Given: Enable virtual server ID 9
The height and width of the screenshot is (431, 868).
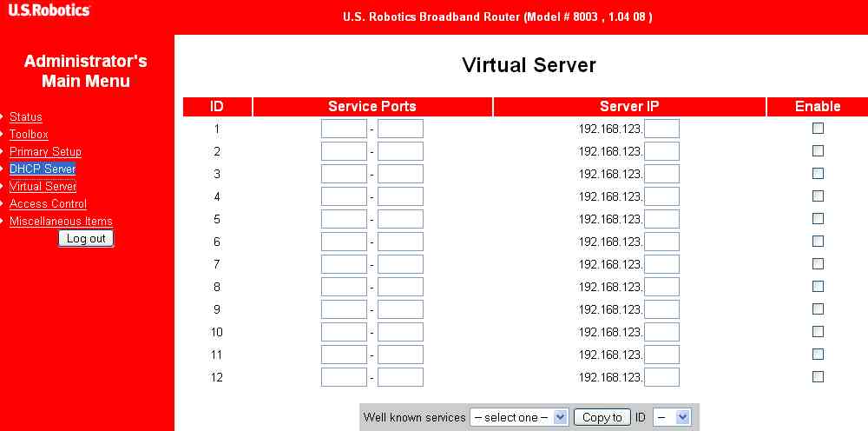Looking at the screenshot, I should (x=818, y=309).
